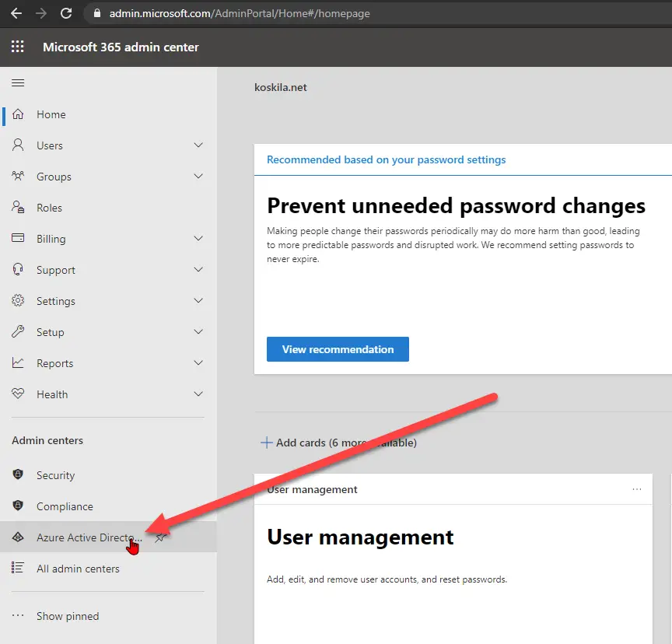This screenshot has height=644, width=672.
Task: Open Compliance admin center icon
Action: (x=19, y=506)
